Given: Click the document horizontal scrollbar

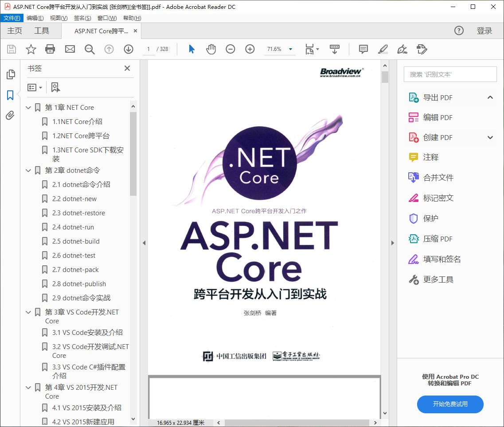Looking at the screenshot, I should pyautogui.click(x=297, y=423).
